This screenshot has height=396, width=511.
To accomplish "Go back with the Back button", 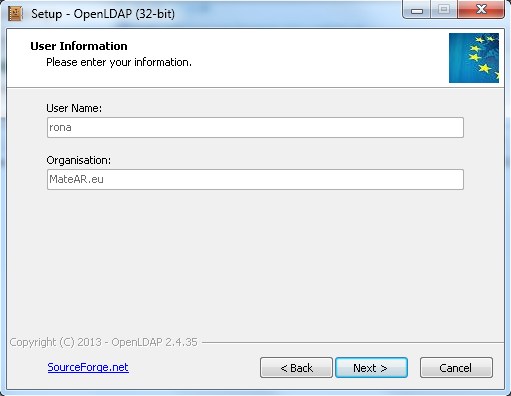I will click(x=296, y=368).
